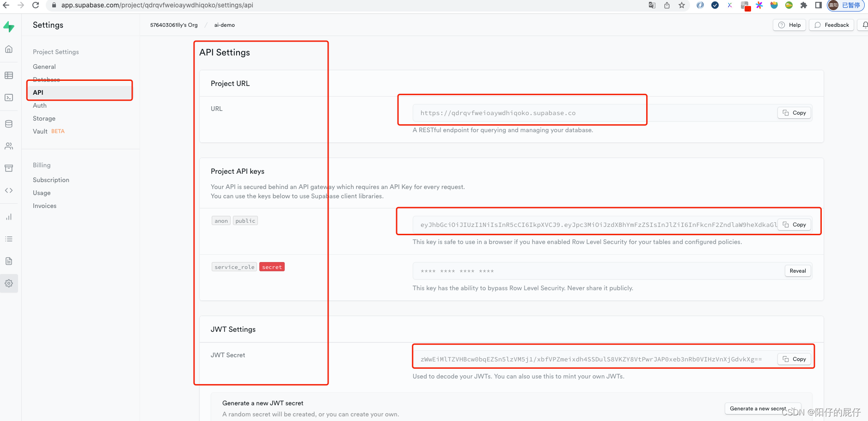
Task: Click the masked service_role key field
Action: point(612,271)
